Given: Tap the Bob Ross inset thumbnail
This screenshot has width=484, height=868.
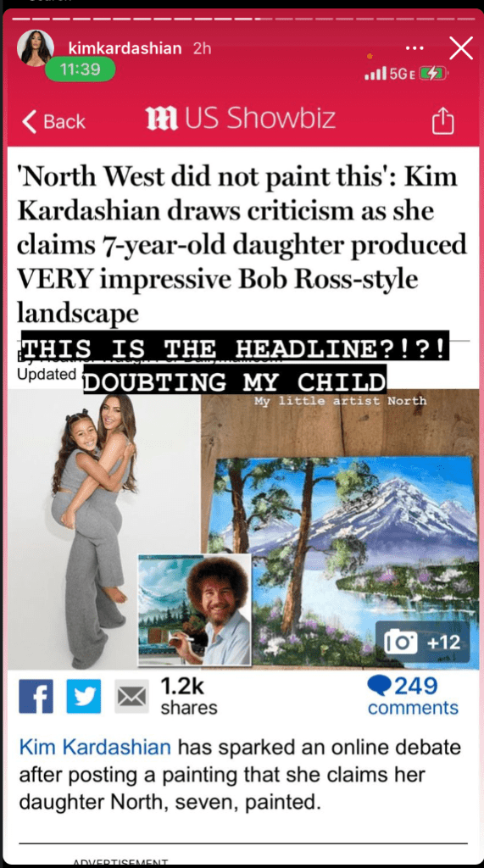Looking at the screenshot, I should click(194, 610).
